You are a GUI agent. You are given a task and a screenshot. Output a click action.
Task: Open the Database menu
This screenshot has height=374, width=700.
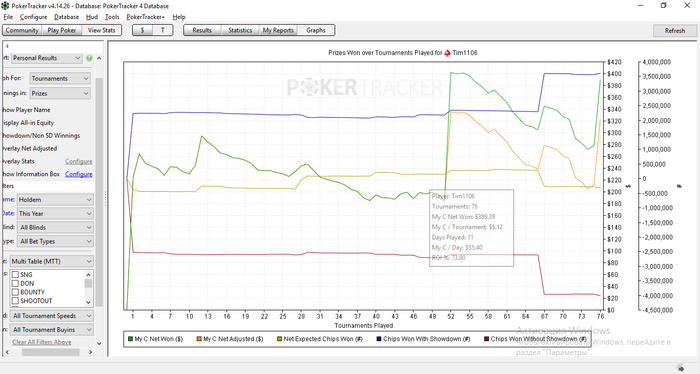pos(67,17)
